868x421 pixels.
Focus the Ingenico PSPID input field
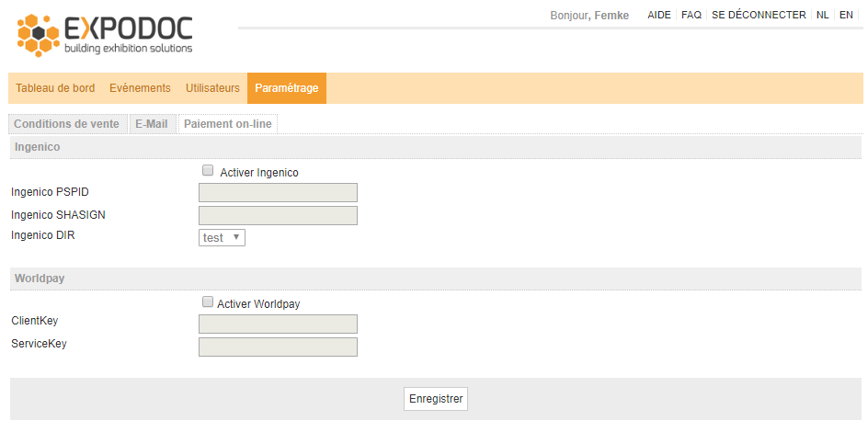[x=278, y=192]
